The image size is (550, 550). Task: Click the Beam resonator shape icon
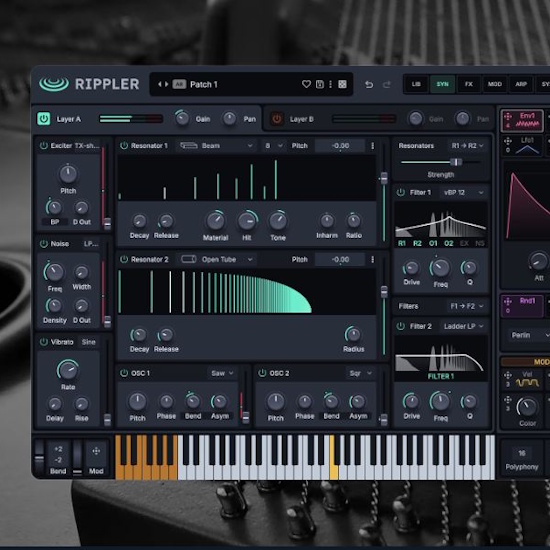tap(188, 146)
